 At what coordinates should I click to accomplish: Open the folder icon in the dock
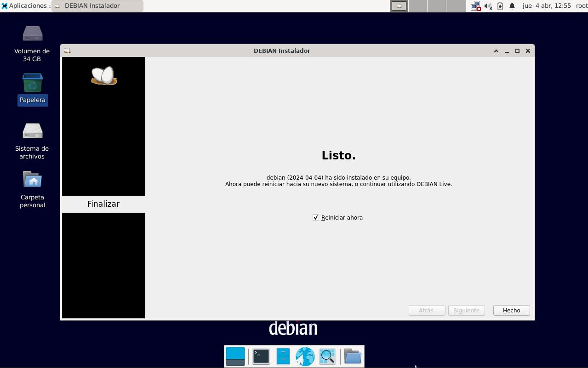click(x=353, y=357)
